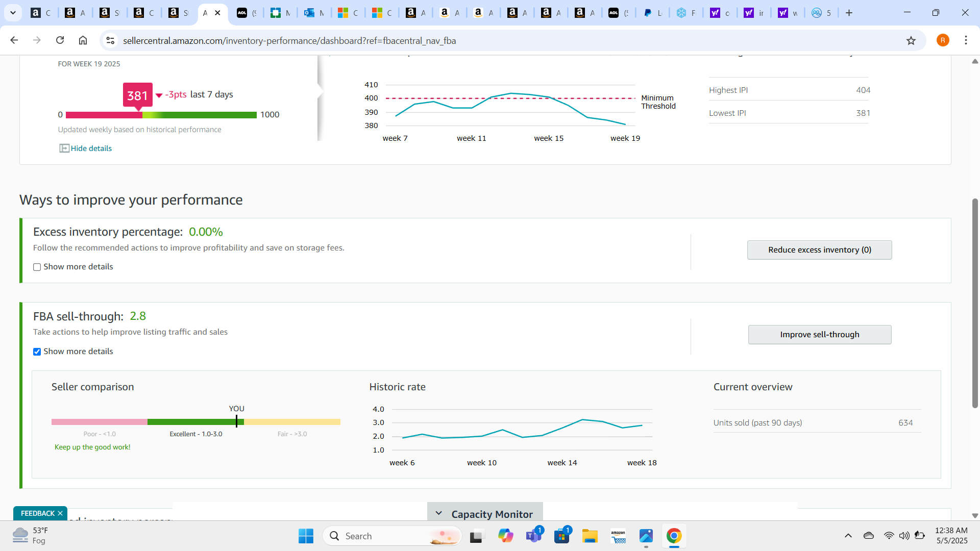Image resolution: width=980 pixels, height=551 pixels.
Task: Uncheck Show more details under FBA sell-through
Action: 37,352
